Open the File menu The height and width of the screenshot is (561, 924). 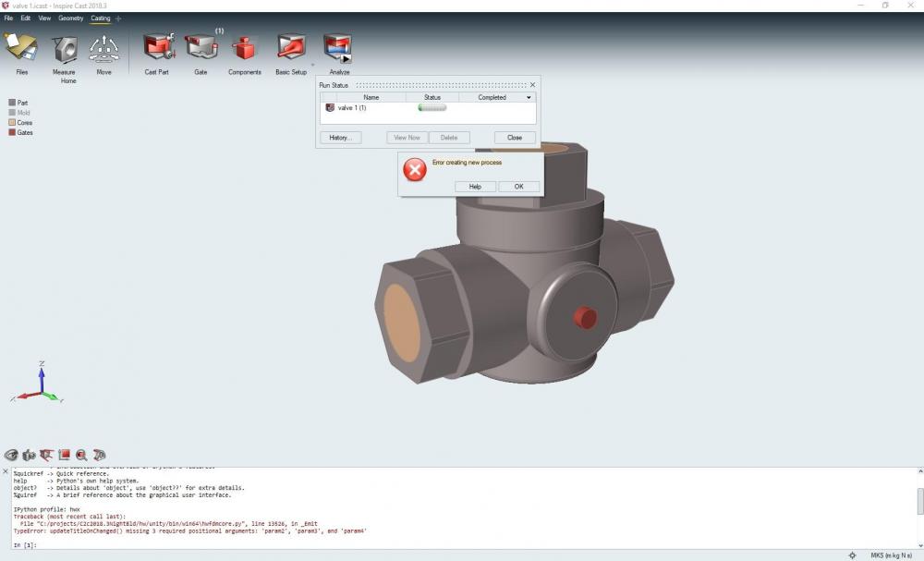pyautogui.click(x=9, y=18)
